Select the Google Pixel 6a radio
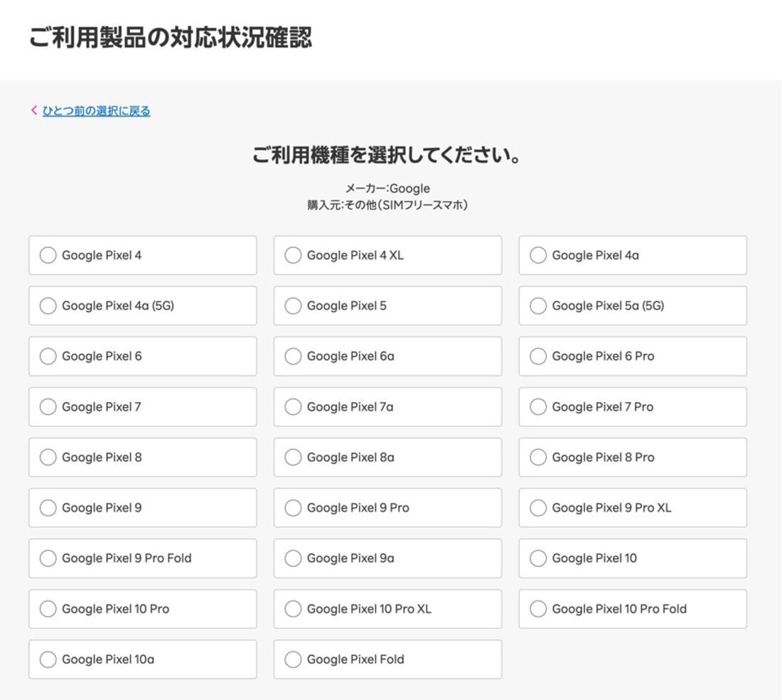The image size is (782, 700). tap(387, 356)
